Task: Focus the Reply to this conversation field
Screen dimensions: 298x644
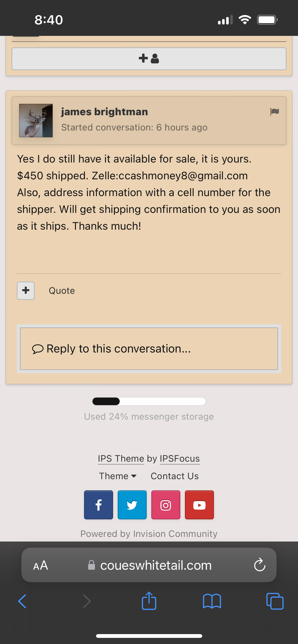Action: coord(149,349)
